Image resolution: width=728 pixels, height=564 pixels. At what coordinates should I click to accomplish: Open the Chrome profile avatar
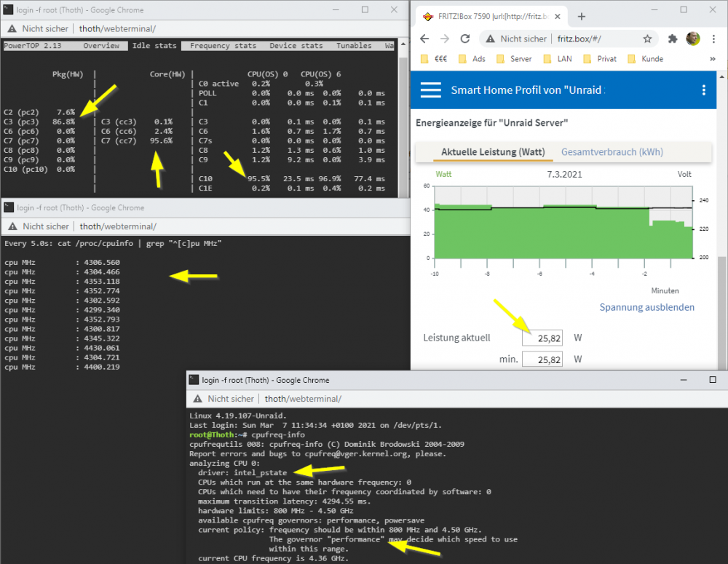[693, 39]
